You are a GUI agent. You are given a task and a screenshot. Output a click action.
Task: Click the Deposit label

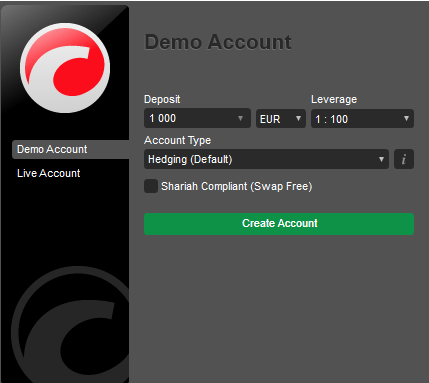pos(162,99)
